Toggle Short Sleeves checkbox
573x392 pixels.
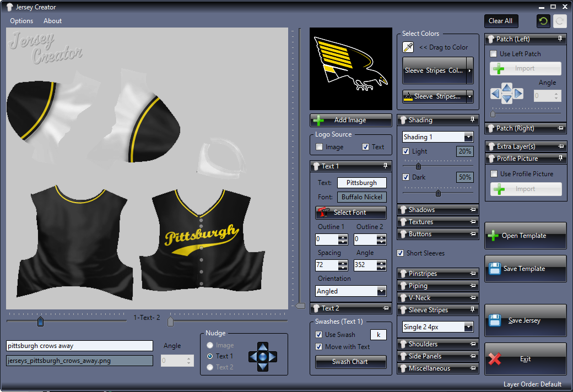(x=401, y=253)
